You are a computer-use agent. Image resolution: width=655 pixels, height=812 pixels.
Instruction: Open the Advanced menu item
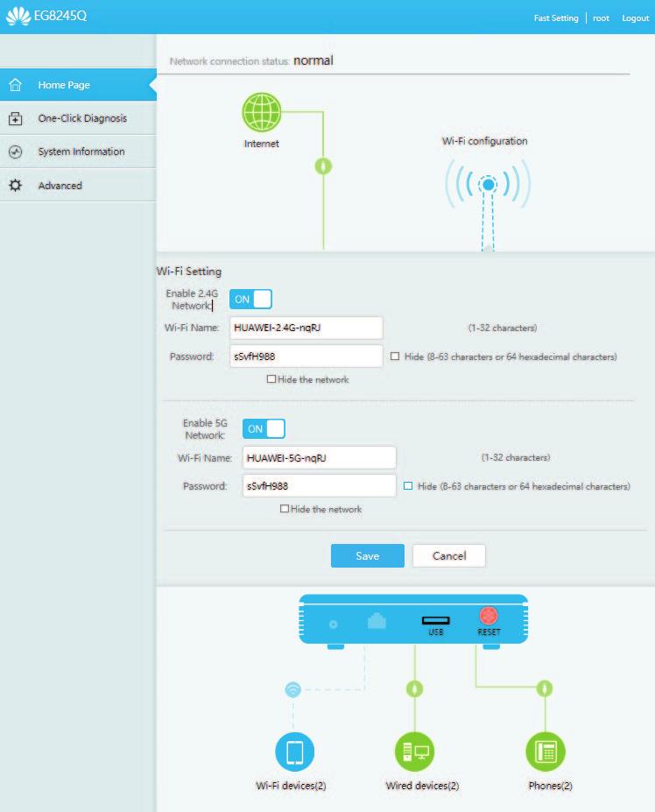pyautogui.click(x=78, y=186)
